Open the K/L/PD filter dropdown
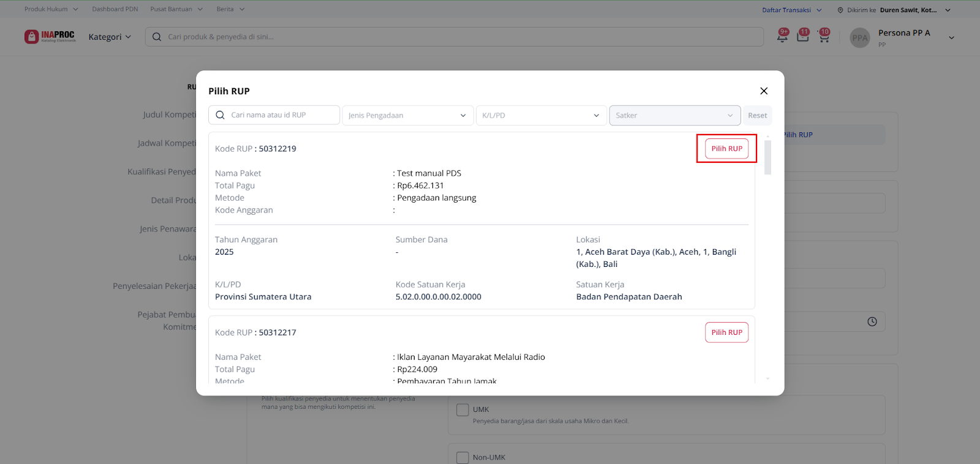 (x=541, y=115)
